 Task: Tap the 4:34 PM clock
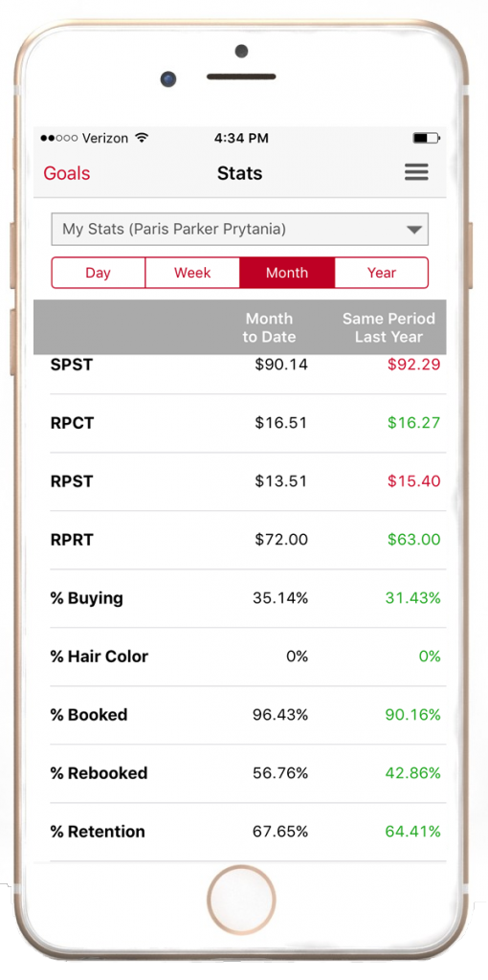241,138
